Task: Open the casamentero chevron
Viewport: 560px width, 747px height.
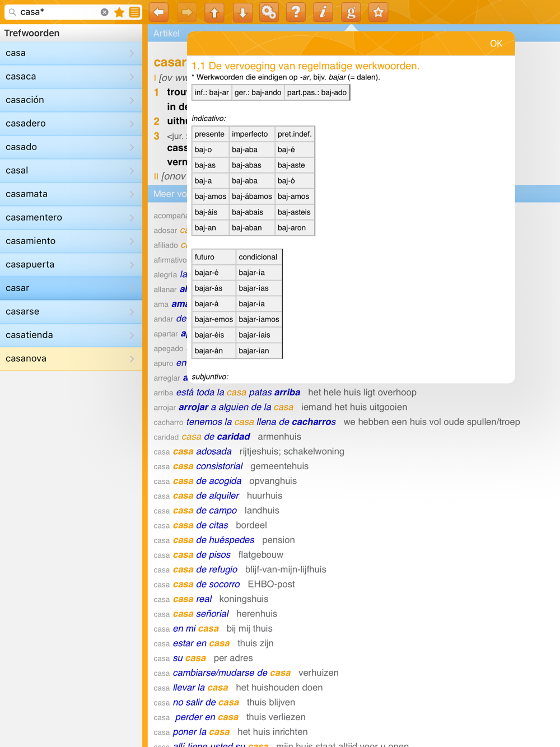Action: (132, 218)
